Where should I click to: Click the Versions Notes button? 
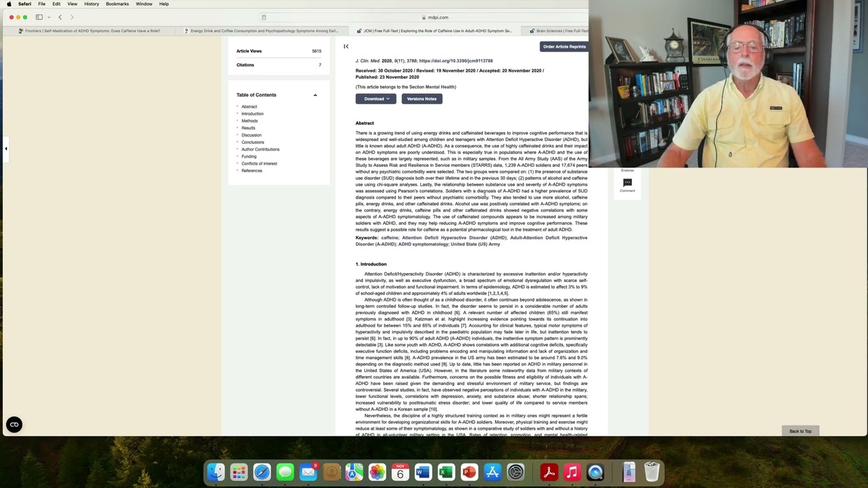click(422, 99)
